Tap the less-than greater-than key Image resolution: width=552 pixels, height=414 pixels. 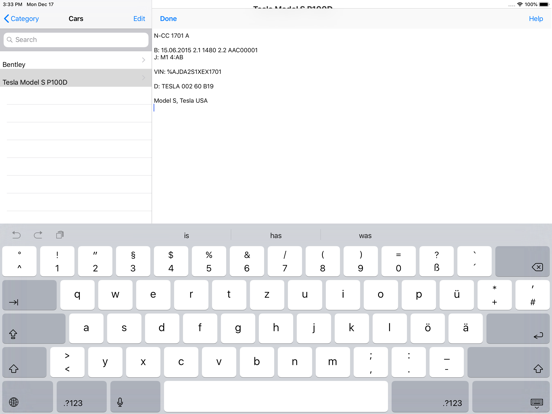67,362
